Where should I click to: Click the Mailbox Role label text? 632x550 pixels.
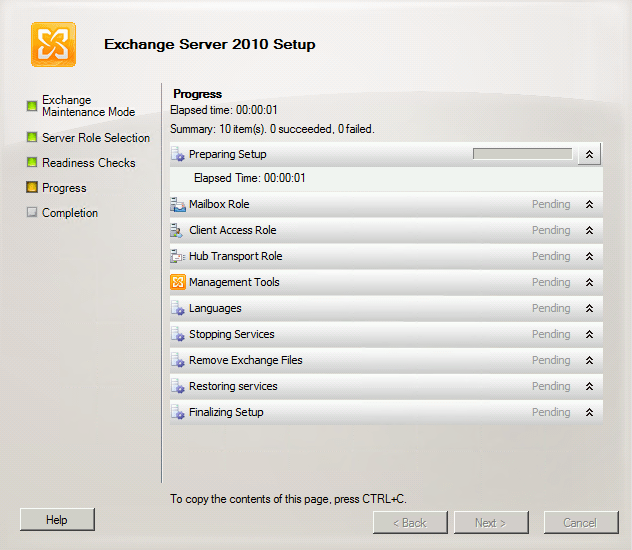coord(219,204)
